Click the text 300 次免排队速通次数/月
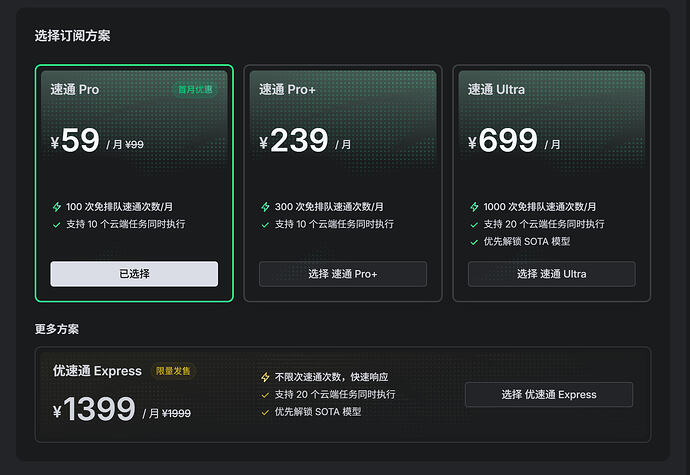Viewport: 690px width, 475px height. point(329,207)
